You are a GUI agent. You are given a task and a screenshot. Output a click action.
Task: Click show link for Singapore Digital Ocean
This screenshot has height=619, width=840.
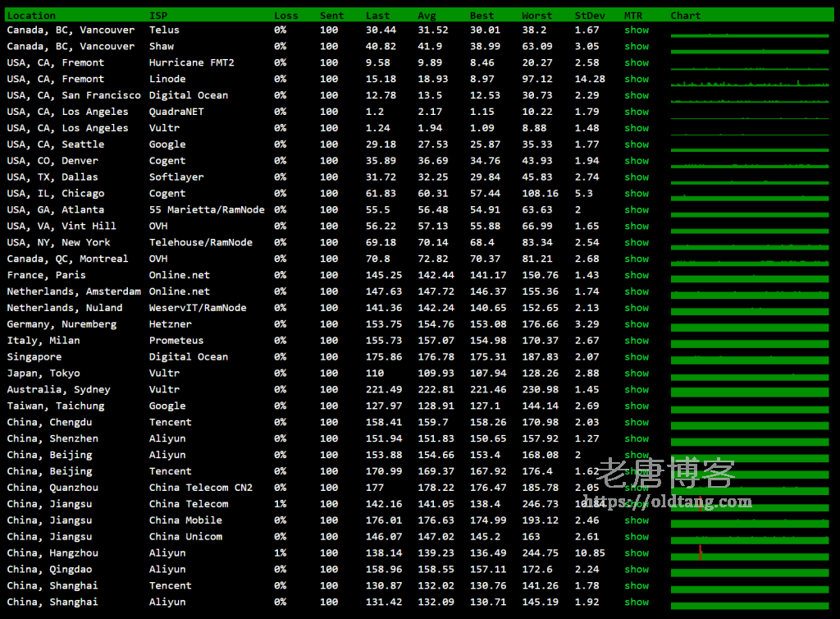click(636, 357)
